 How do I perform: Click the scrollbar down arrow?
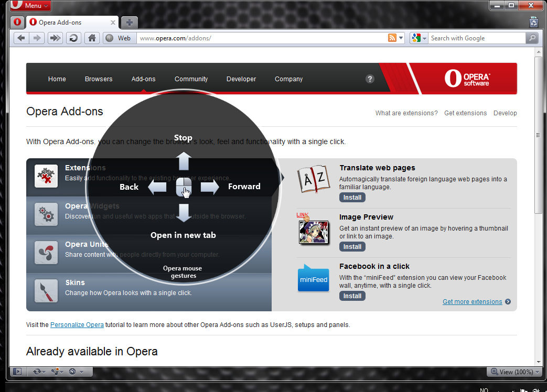(538, 362)
